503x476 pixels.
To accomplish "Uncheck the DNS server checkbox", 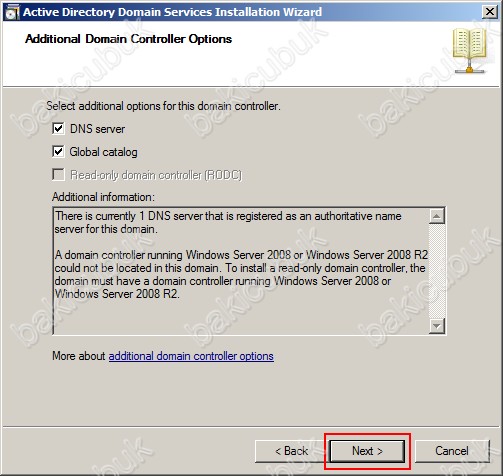I will [x=58, y=128].
